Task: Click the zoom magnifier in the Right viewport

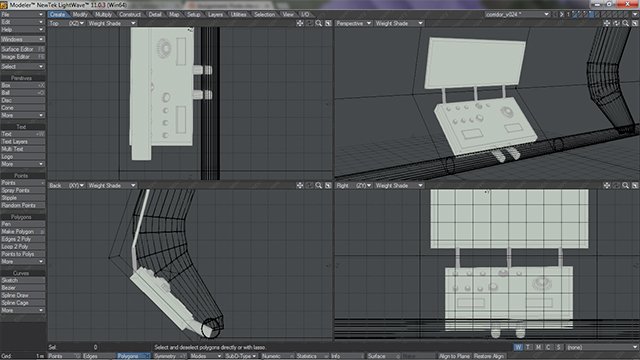Action: tap(626, 185)
